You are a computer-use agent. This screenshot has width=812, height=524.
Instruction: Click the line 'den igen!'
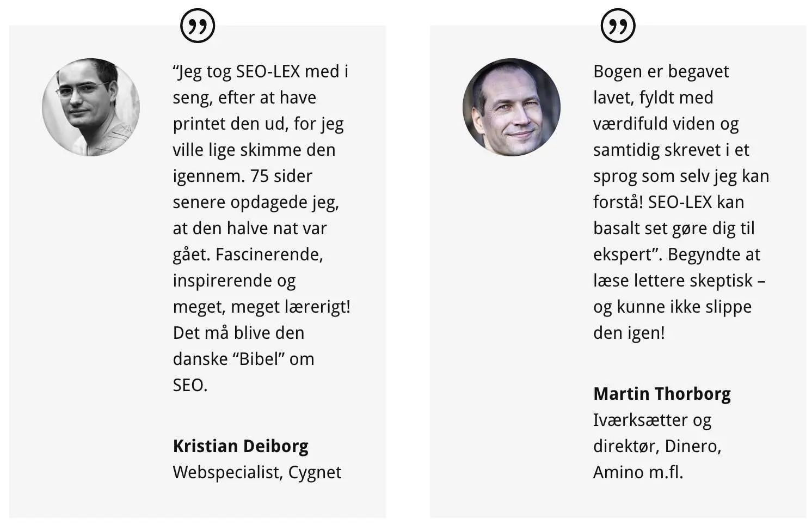[629, 333]
